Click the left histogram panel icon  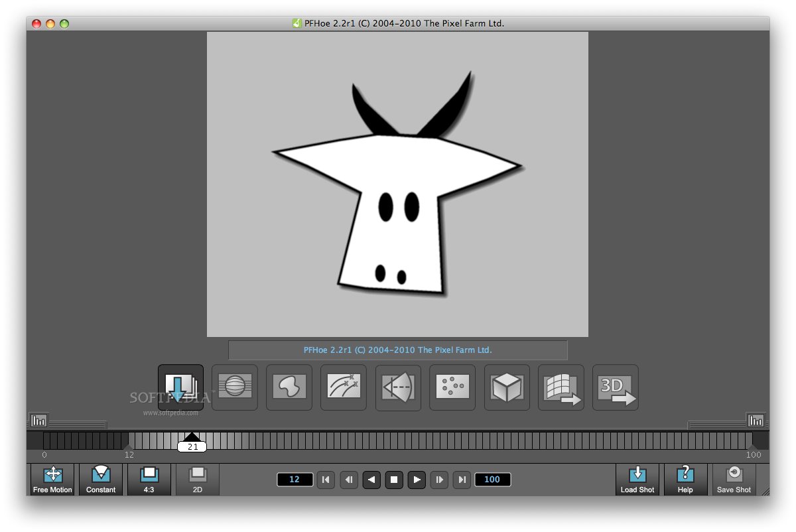[38, 420]
